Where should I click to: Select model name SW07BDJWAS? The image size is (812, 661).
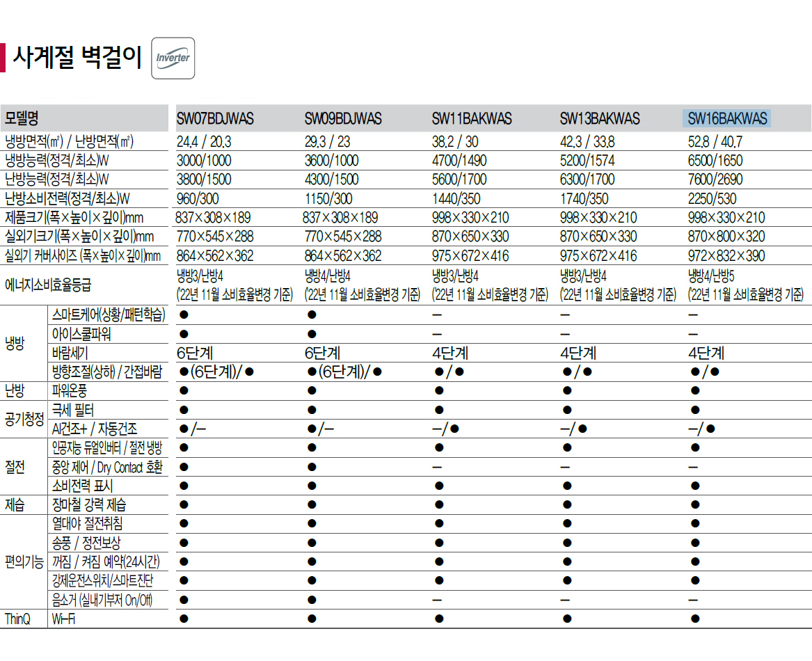coord(215,118)
